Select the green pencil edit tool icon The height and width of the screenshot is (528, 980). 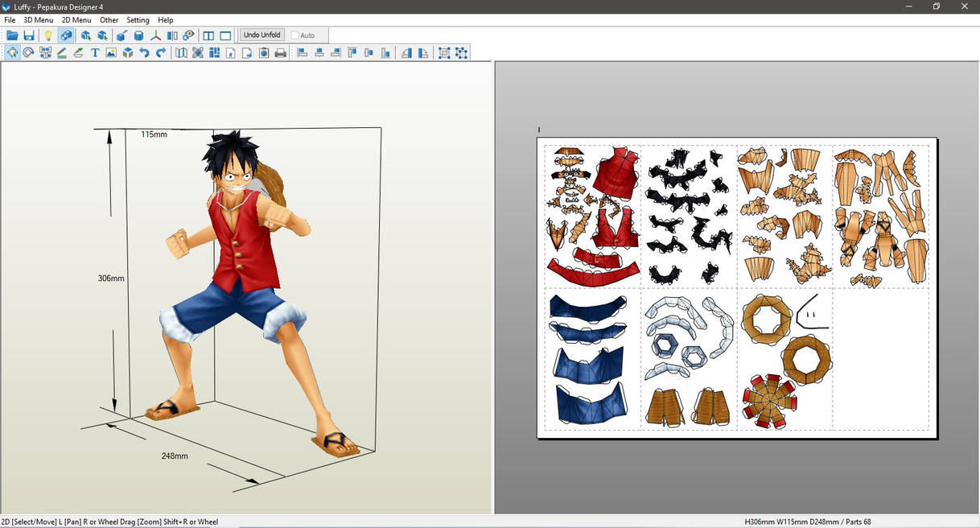pos(62,53)
